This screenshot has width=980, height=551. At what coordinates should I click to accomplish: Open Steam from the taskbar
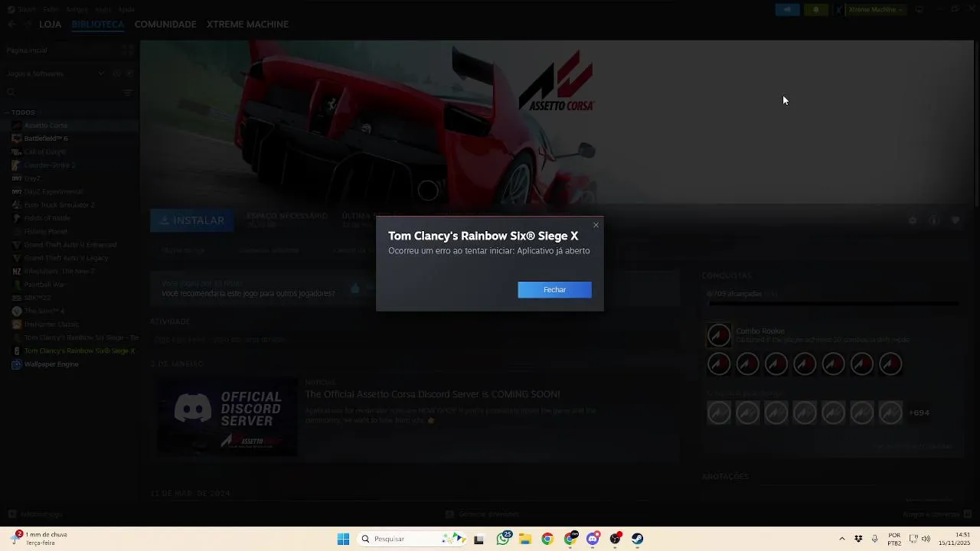638,539
